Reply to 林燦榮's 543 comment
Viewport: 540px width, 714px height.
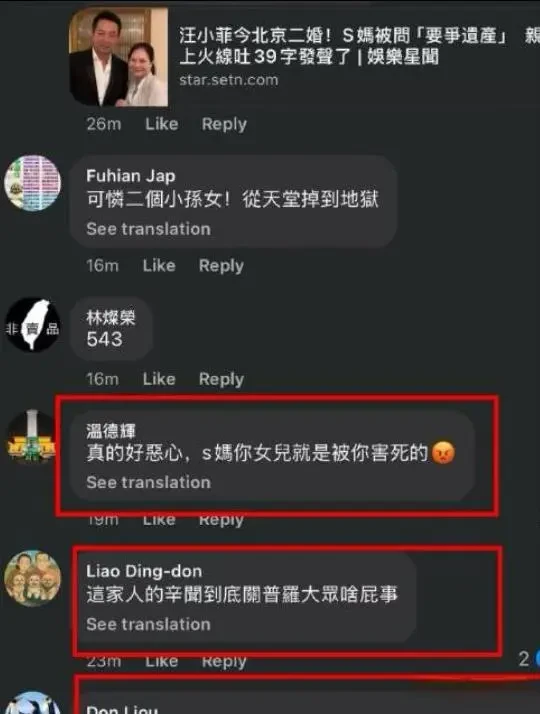[x=221, y=379]
